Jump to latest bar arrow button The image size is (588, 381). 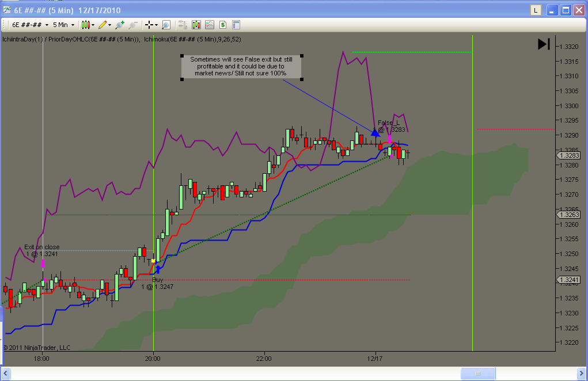pyautogui.click(x=544, y=44)
